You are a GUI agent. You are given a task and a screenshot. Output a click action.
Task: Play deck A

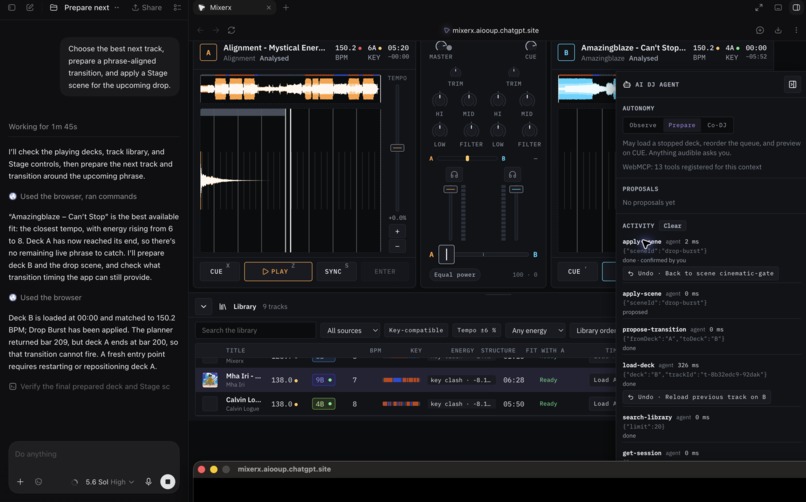pyautogui.click(x=278, y=271)
